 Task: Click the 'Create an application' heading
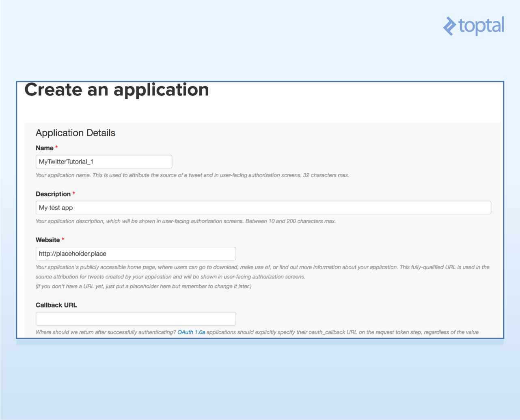(117, 90)
